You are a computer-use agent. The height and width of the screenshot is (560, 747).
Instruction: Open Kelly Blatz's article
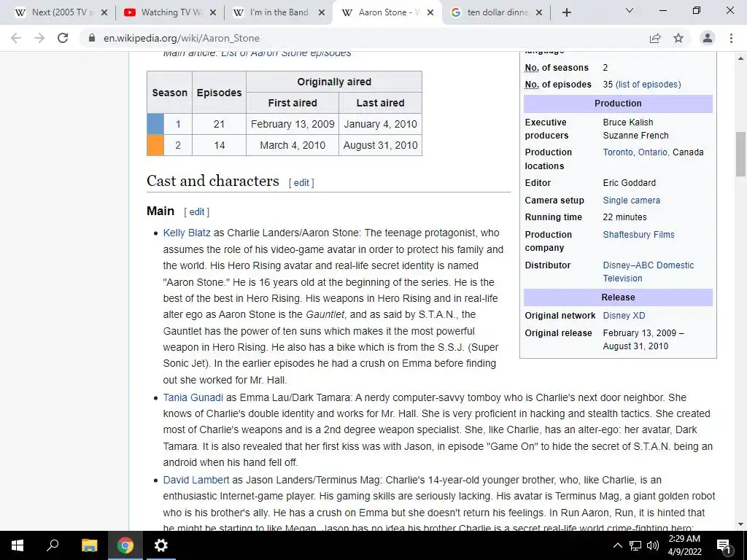tap(187, 233)
